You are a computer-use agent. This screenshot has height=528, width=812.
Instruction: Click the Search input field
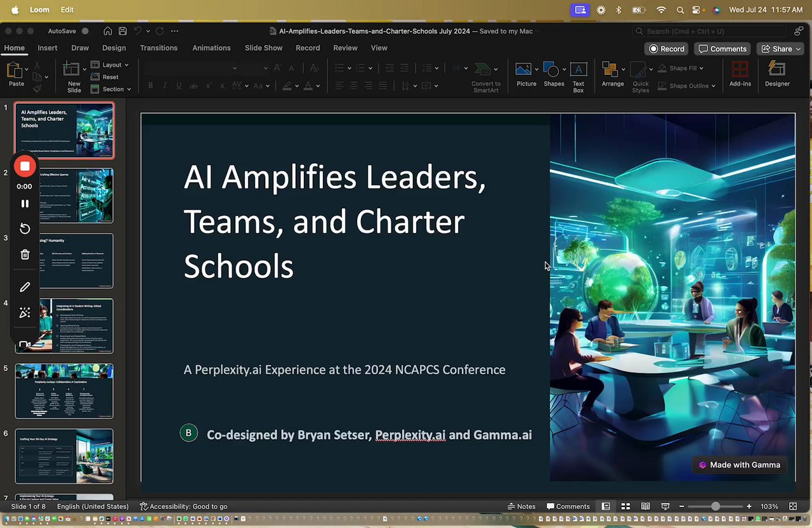[710, 31]
